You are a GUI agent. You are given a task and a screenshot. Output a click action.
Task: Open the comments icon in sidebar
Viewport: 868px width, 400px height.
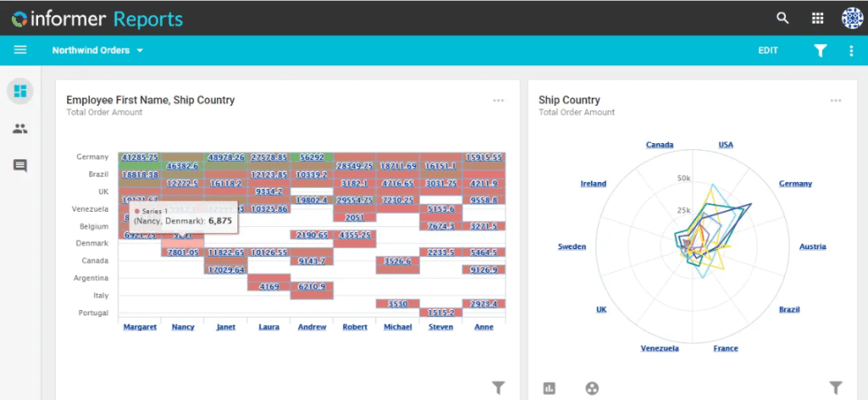tap(20, 166)
